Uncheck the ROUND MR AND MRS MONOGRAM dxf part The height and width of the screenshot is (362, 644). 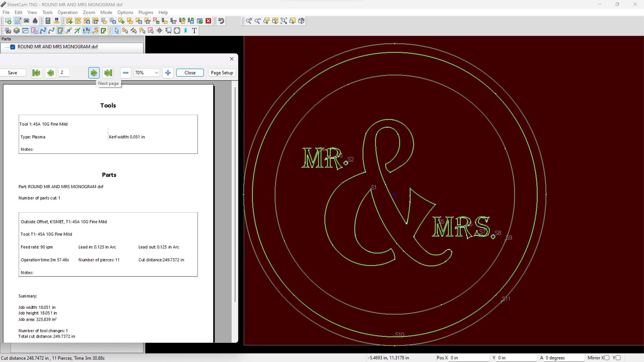pos(13,47)
